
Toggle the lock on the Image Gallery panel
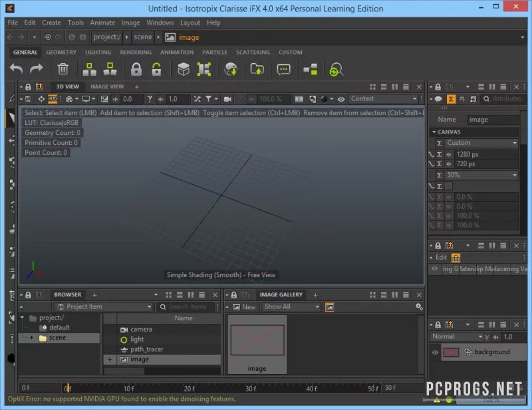tap(234, 295)
